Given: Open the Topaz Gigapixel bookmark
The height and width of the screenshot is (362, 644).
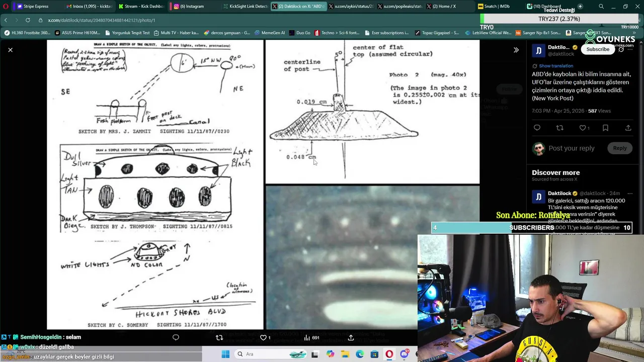Looking at the screenshot, I should tap(437, 33).
